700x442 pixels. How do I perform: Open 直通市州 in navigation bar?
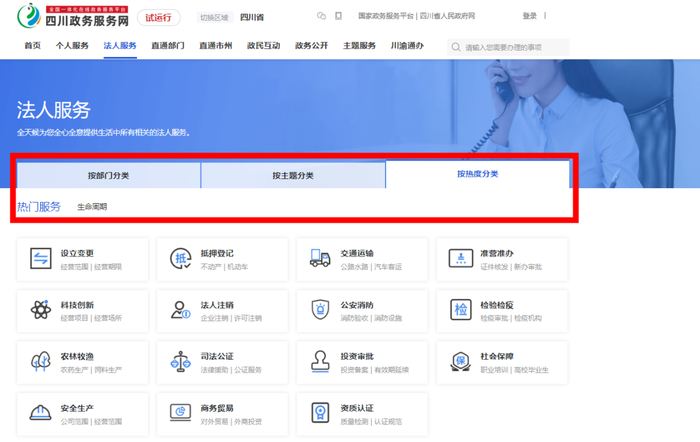[x=216, y=46]
